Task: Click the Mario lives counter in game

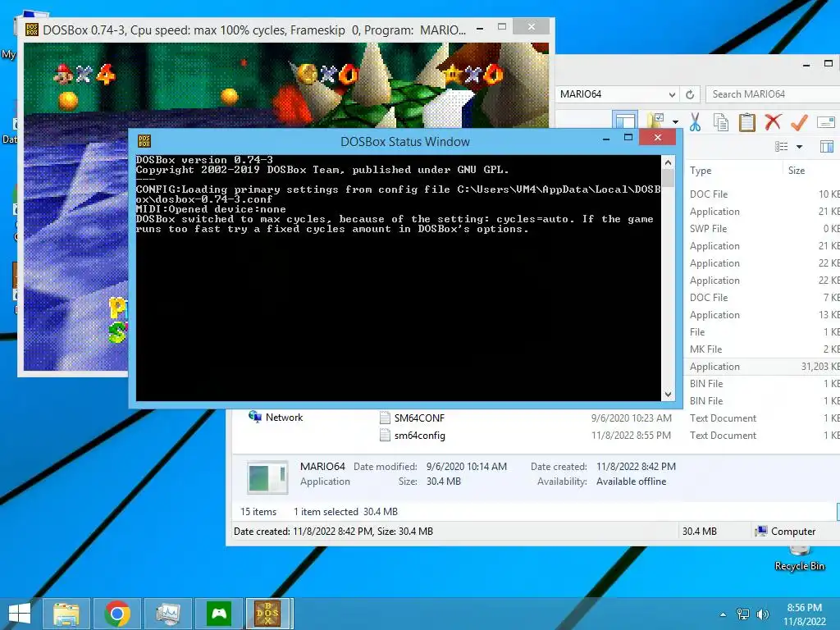Action: pos(84,74)
